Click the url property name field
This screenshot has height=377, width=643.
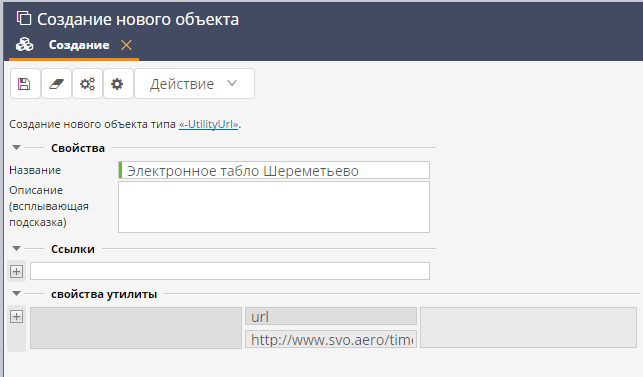click(x=331, y=317)
